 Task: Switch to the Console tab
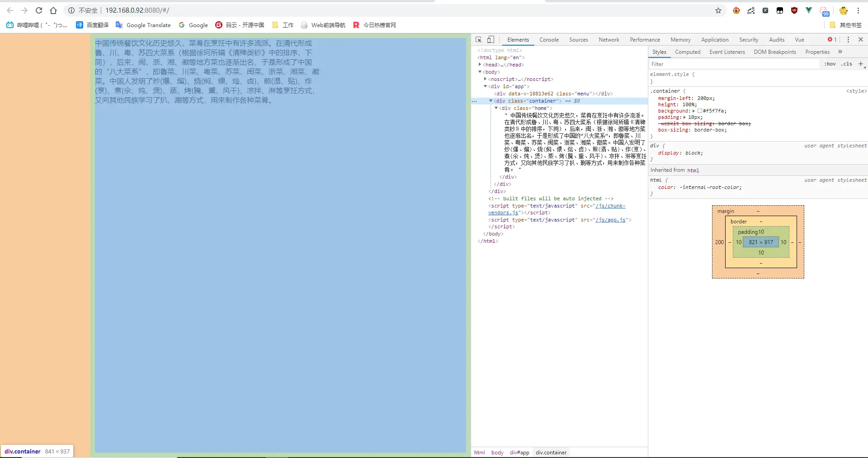point(549,40)
